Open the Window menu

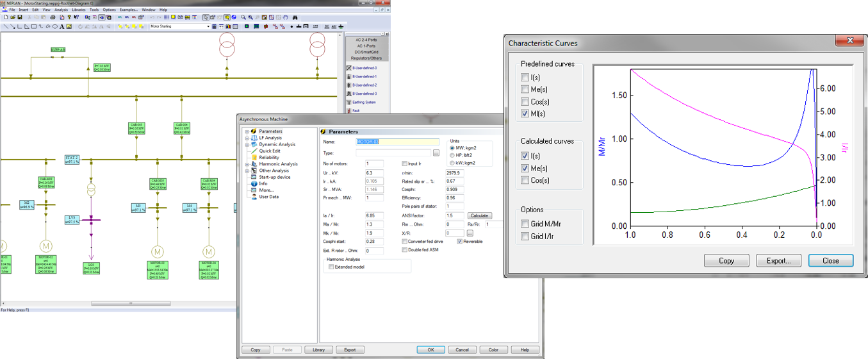coord(149,10)
